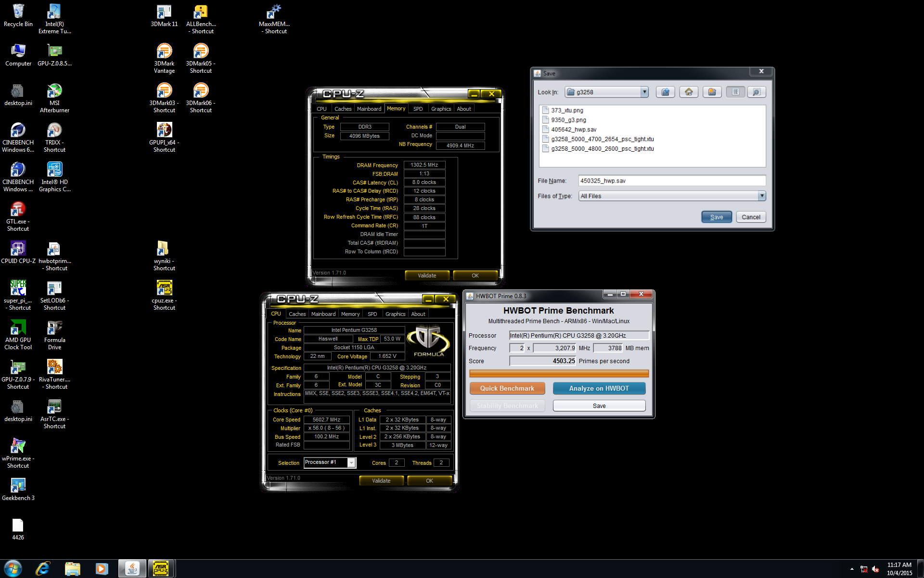Launch 3DMark03 shortcut icon

point(164,98)
